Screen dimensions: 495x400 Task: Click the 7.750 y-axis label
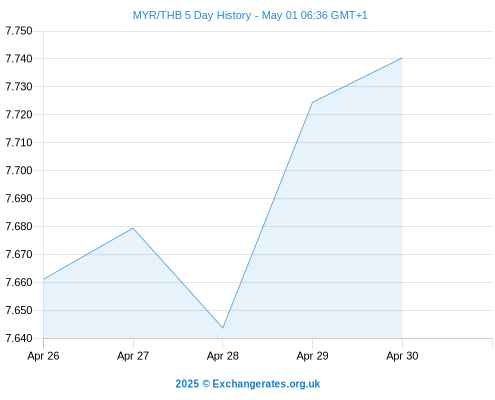coord(19,31)
